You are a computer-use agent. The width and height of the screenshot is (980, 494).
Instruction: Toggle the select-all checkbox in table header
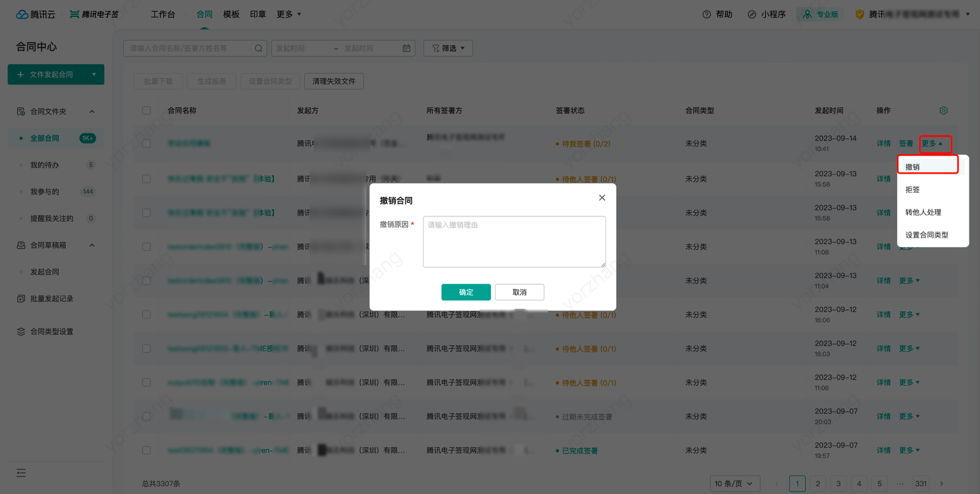147,111
